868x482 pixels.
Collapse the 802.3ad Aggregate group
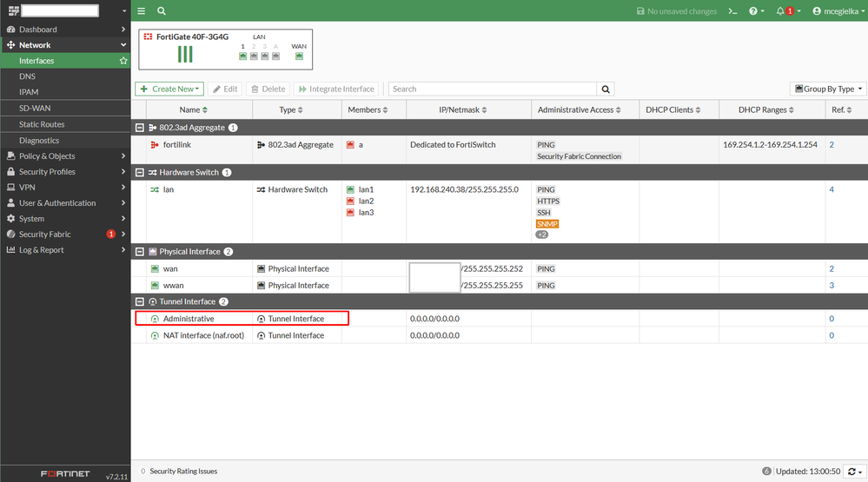[140, 128]
